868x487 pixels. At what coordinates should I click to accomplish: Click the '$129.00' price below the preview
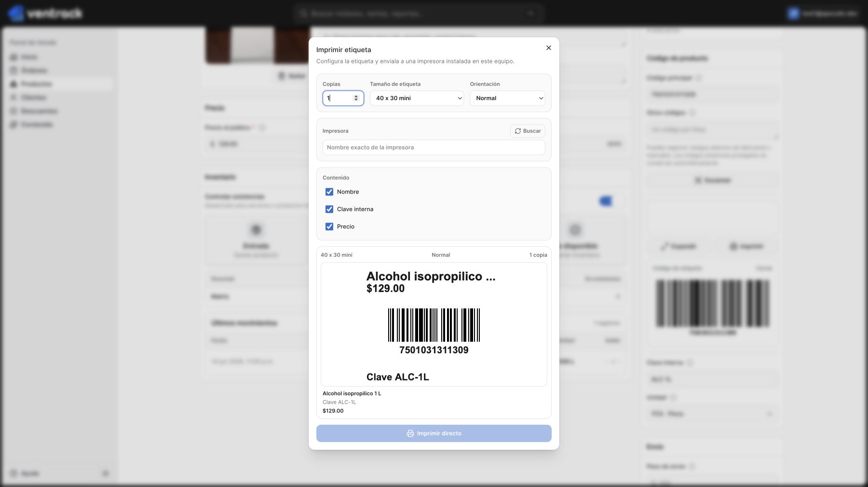333,411
